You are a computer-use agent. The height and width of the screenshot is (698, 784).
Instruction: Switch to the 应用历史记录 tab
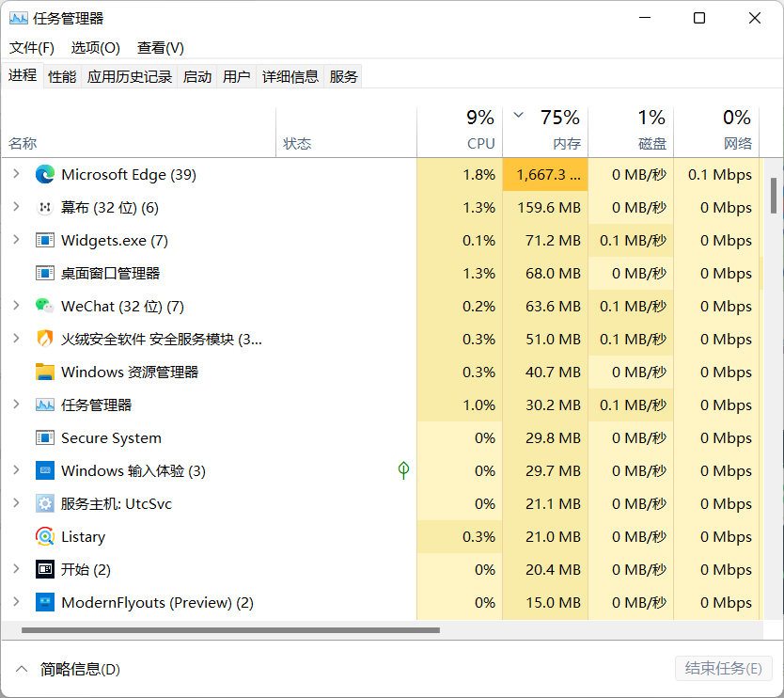[130, 76]
